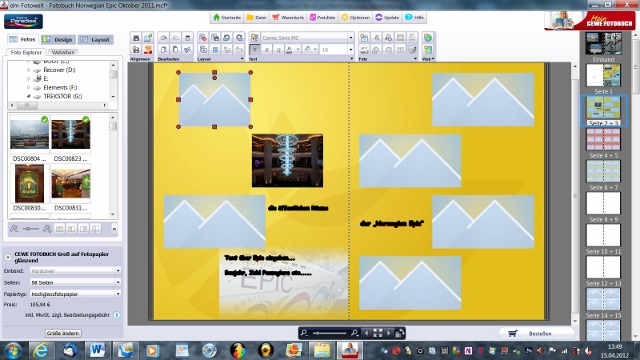Select the Seite 4 + 5 page thumbnail
640x360 pixels.
point(603,140)
